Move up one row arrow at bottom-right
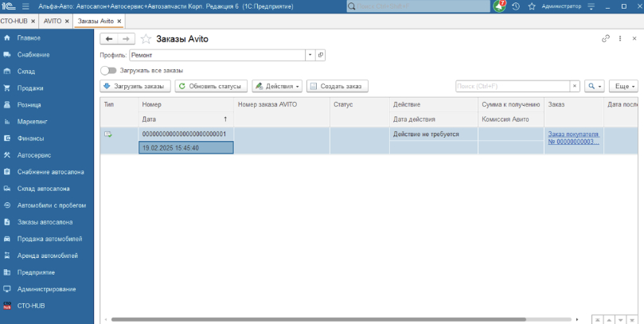The width and height of the screenshot is (644, 324). [609, 320]
